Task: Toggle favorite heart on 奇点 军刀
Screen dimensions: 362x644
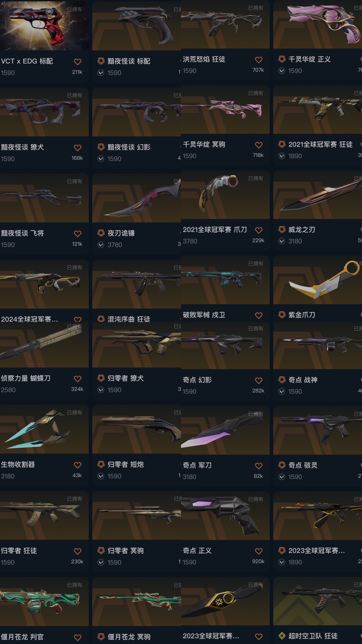Action: point(259,466)
